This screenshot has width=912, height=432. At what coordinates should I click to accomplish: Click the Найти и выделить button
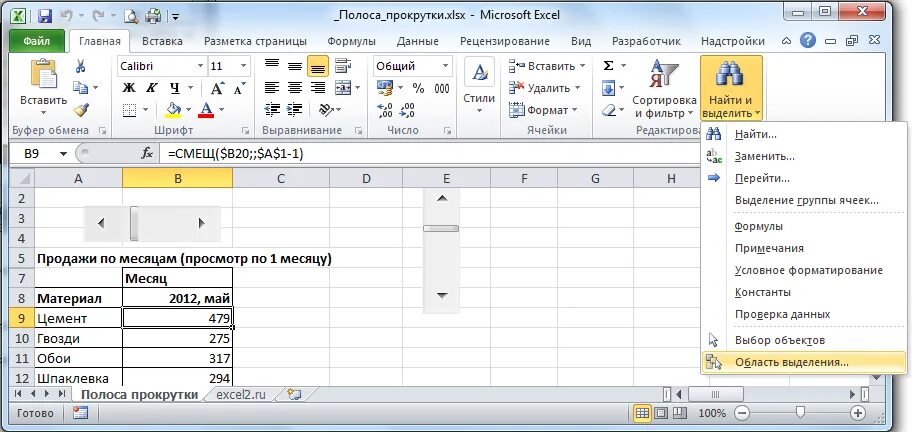click(731, 88)
